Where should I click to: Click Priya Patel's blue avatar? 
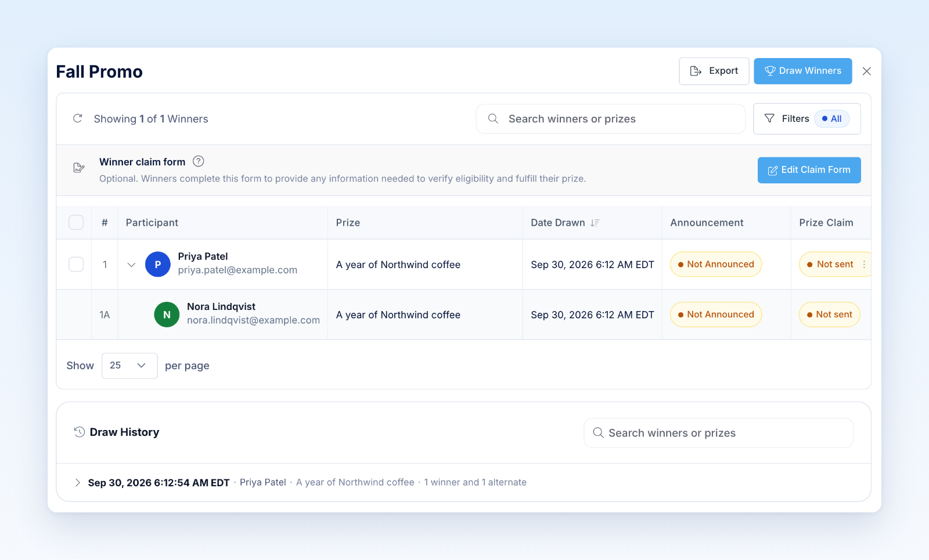pyautogui.click(x=157, y=264)
